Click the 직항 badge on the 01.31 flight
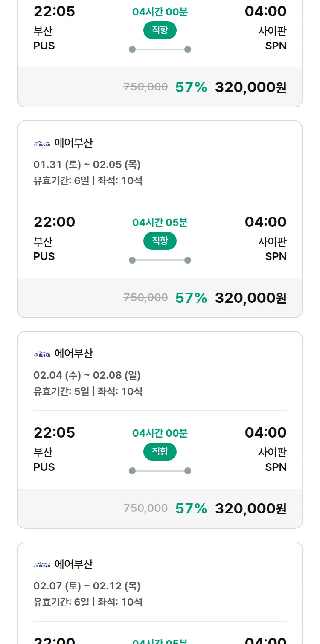The image size is (320, 644). [x=160, y=241]
